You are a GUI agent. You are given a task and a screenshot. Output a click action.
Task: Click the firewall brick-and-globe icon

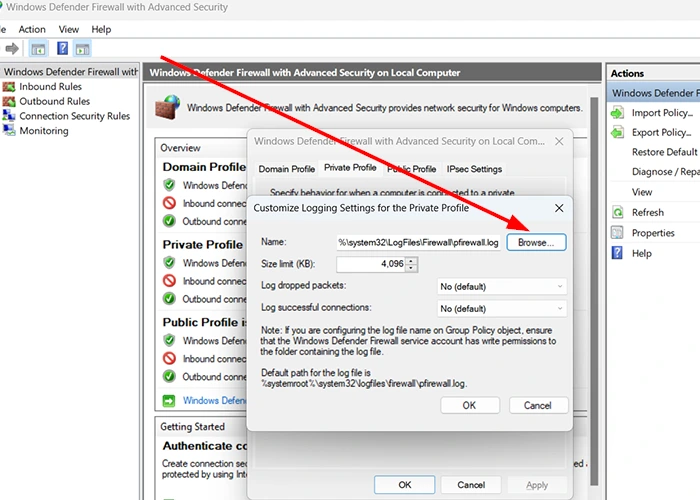(168, 108)
